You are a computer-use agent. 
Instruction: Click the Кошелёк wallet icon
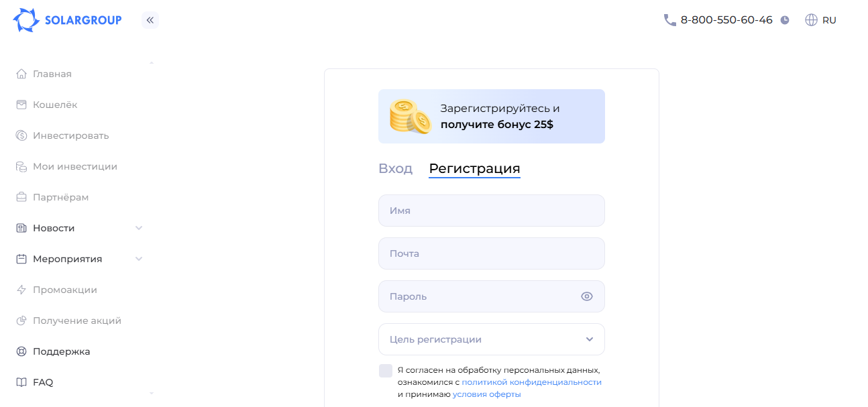21,105
